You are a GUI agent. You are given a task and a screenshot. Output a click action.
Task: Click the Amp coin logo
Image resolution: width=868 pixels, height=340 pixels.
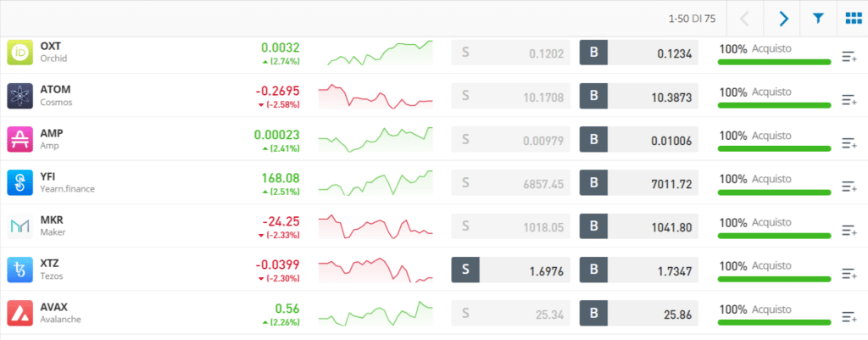(20, 139)
